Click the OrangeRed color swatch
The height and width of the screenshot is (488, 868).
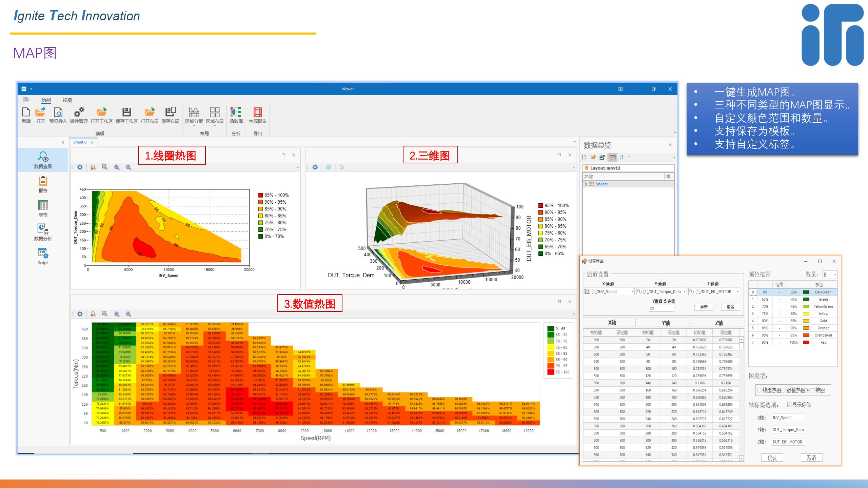point(806,335)
